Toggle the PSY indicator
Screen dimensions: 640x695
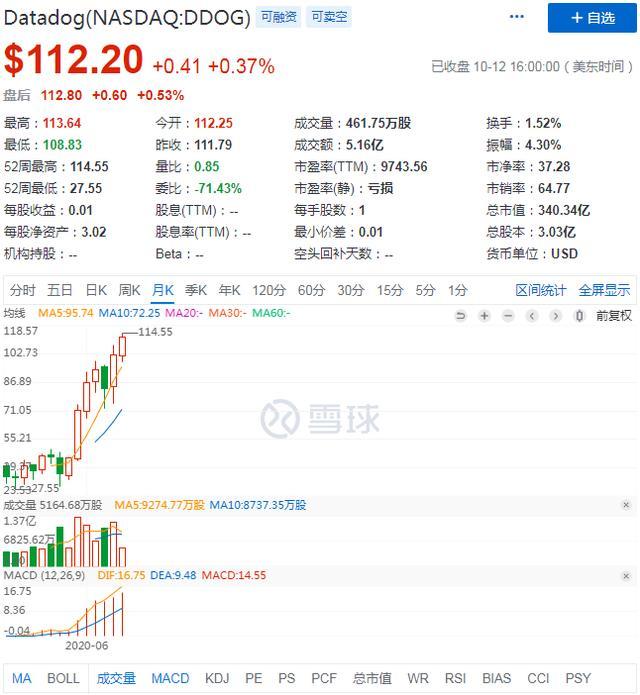578,678
